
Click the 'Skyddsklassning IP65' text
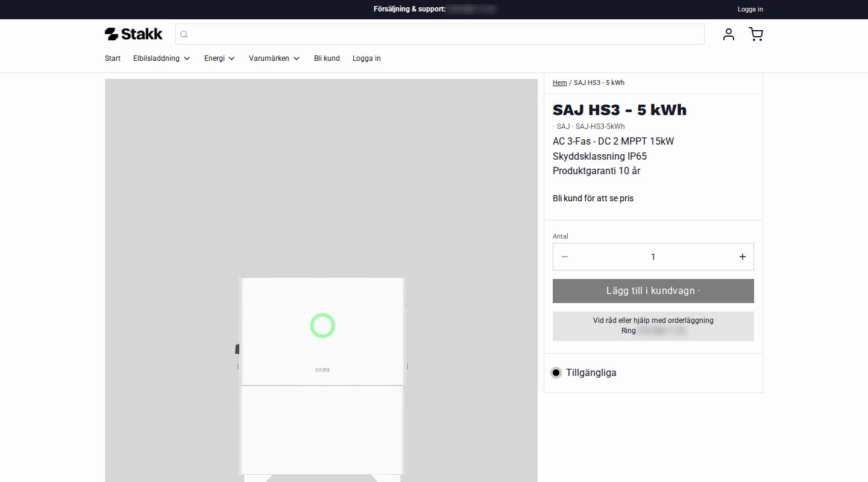tap(600, 156)
